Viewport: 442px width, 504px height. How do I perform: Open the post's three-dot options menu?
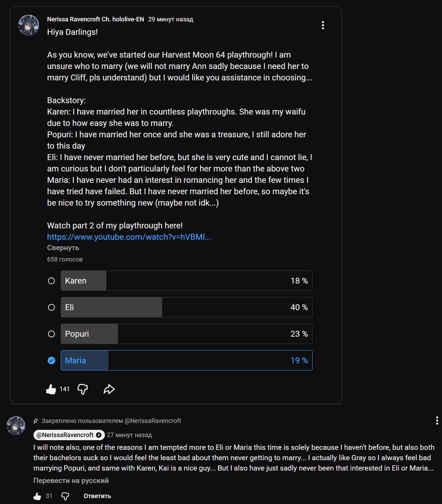click(x=323, y=25)
